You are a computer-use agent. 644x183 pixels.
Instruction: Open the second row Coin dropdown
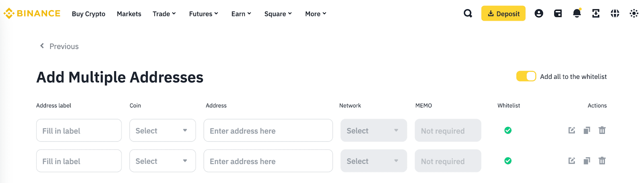pyautogui.click(x=162, y=161)
